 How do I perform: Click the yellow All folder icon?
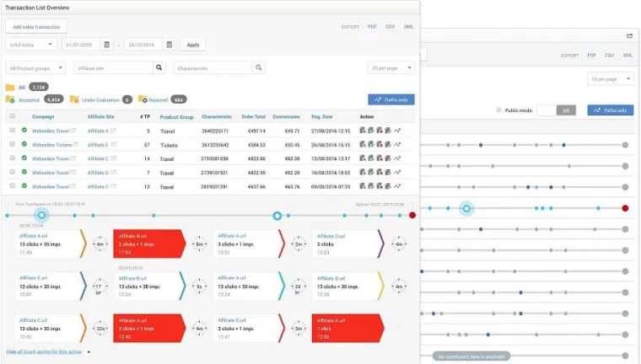click(10, 87)
